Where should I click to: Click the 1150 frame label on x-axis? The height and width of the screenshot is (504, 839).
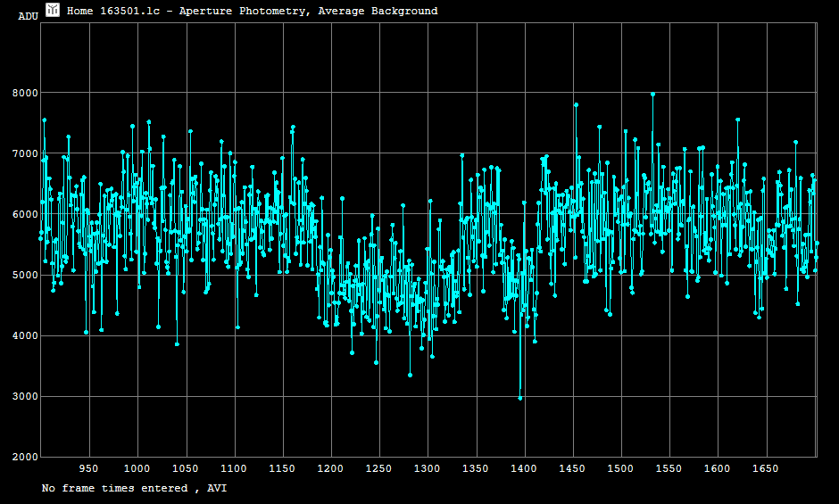[x=282, y=468]
